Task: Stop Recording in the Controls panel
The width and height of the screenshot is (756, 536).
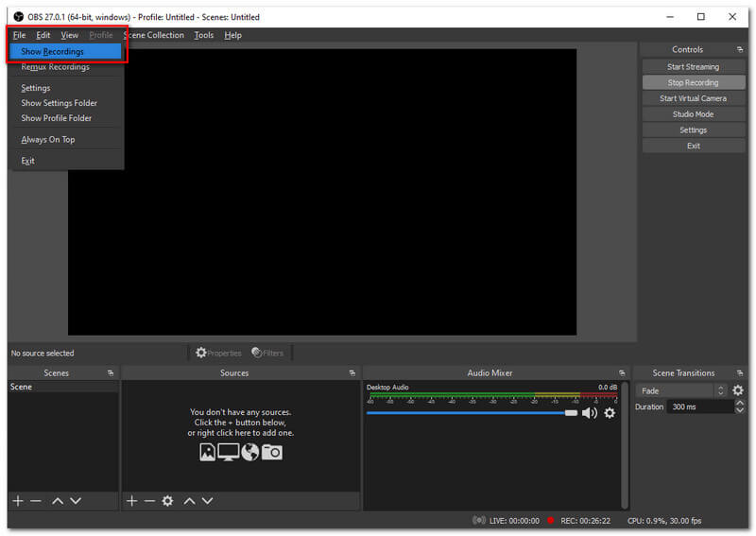Action: click(693, 82)
